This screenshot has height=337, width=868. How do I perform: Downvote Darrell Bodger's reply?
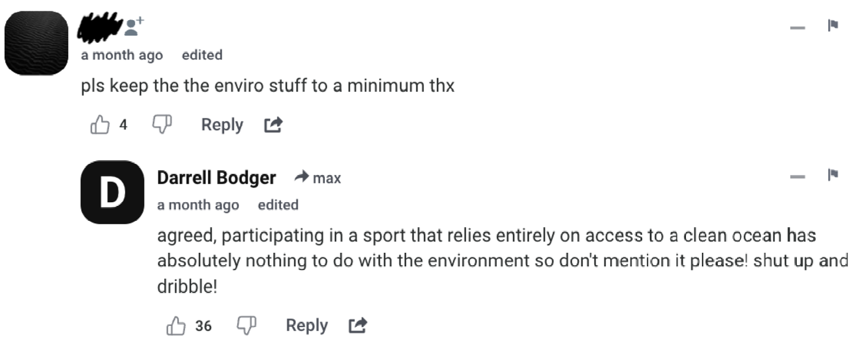coord(246,325)
